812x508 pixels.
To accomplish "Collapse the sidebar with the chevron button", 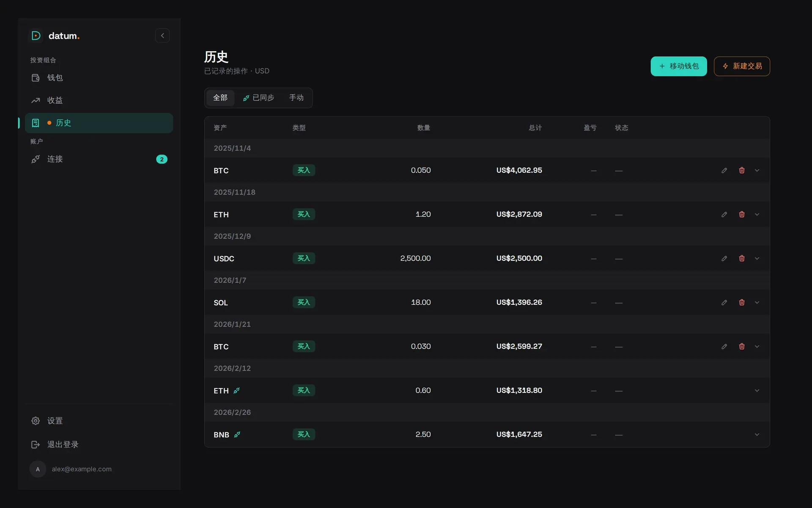I will 162,36.
